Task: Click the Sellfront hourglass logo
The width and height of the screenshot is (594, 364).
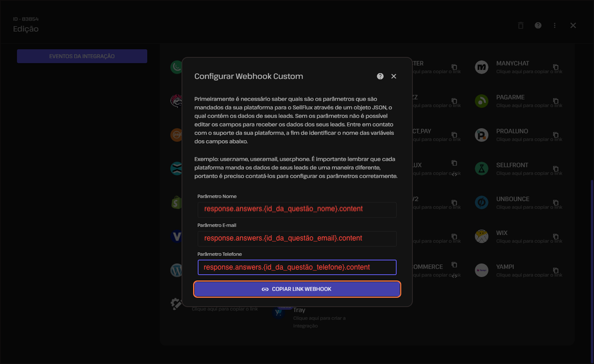Action: (x=482, y=169)
